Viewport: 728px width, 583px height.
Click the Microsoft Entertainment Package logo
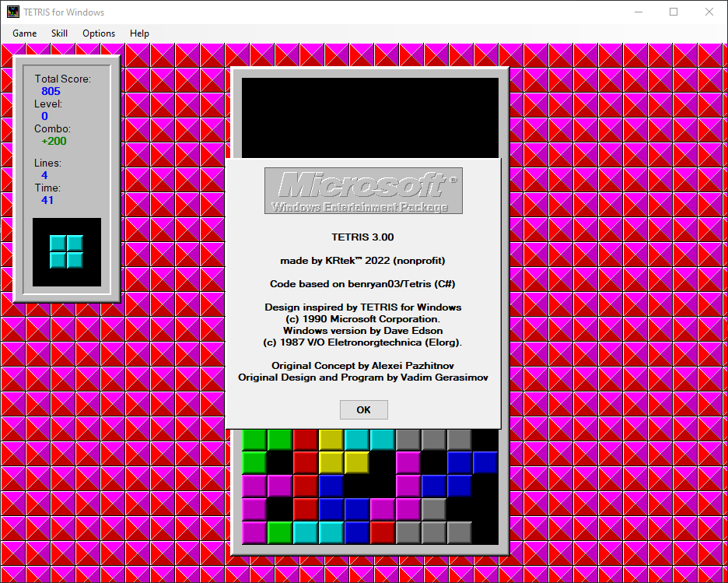(363, 191)
